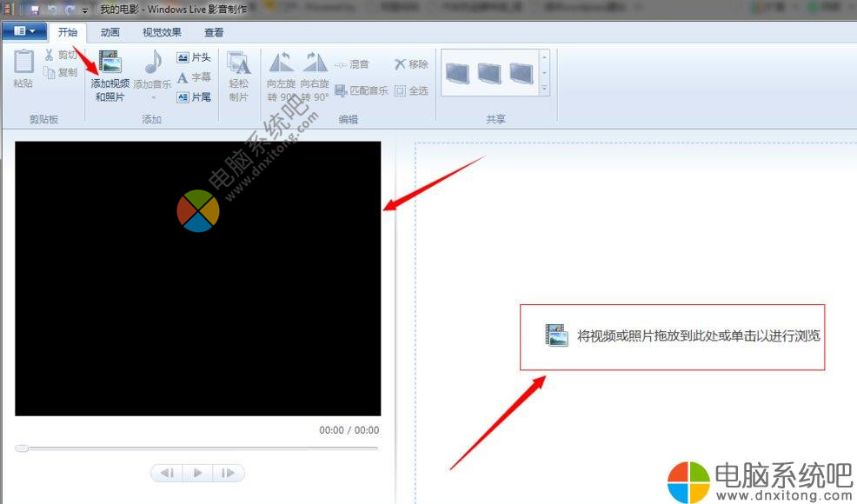Click 全选 select all
Viewport: 857px width, 504px height.
pyautogui.click(x=411, y=90)
